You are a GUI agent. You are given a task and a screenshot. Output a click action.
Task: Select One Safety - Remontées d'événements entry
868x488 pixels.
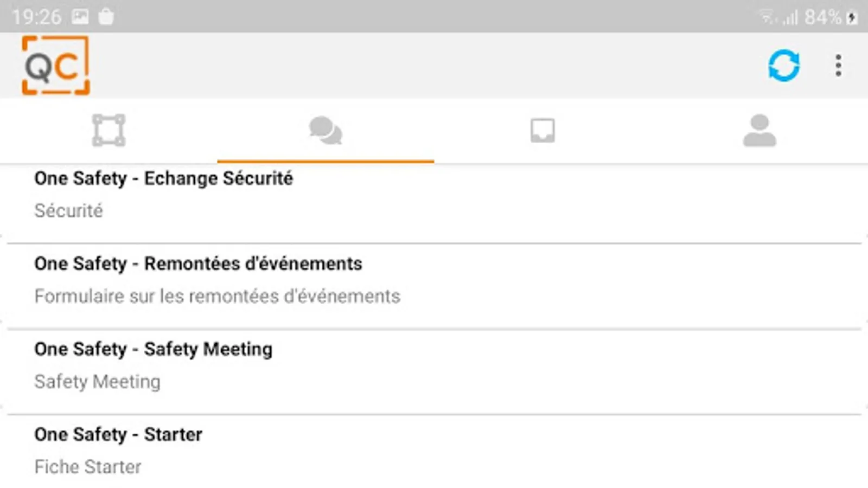[198, 264]
